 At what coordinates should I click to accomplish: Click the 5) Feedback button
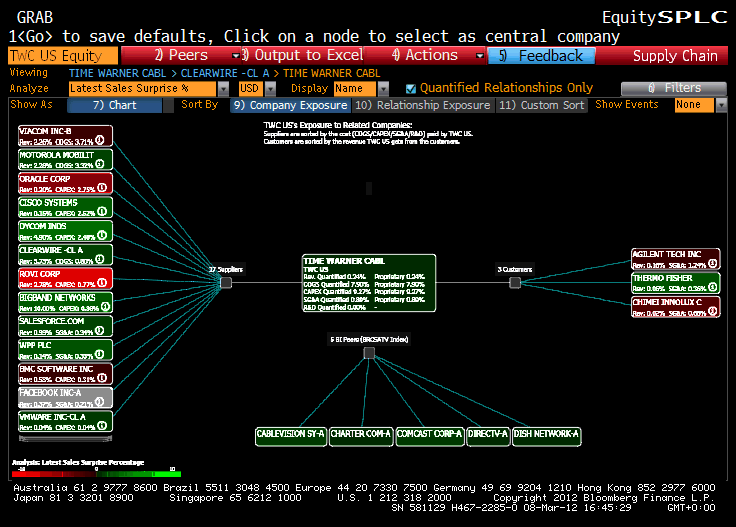click(542, 56)
